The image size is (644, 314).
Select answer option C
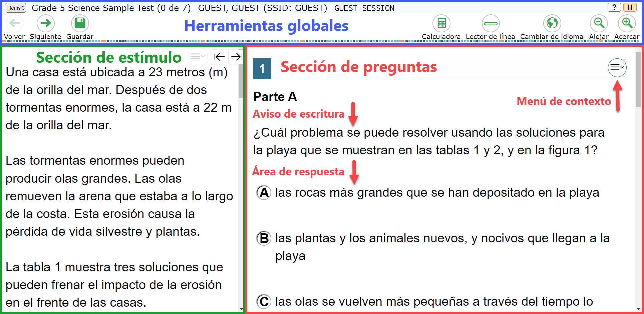264,302
